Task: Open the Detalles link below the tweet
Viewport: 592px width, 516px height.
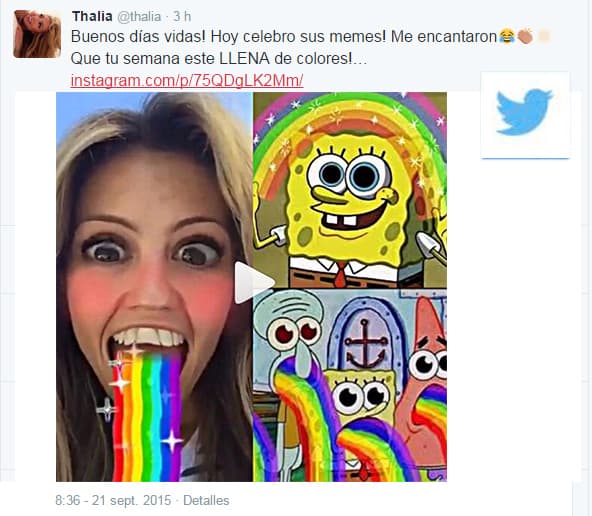Action: point(206,500)
